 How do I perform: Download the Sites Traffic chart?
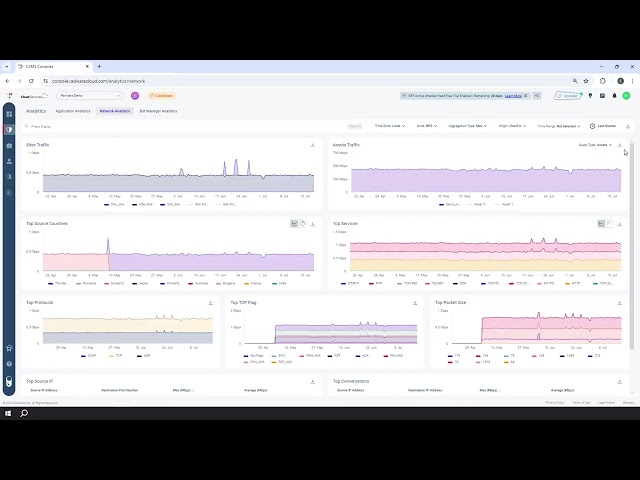(x=313, y=145)
